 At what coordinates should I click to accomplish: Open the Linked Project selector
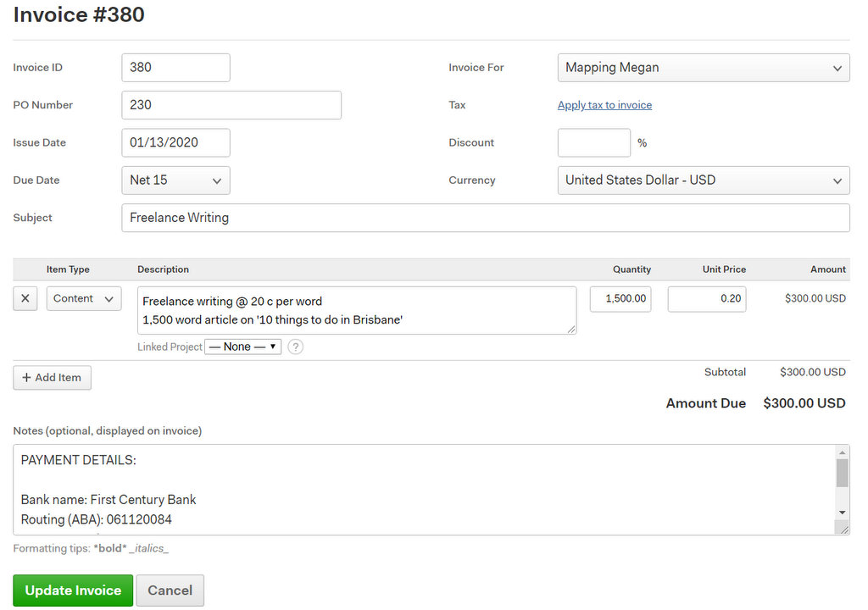coord(242,347)
